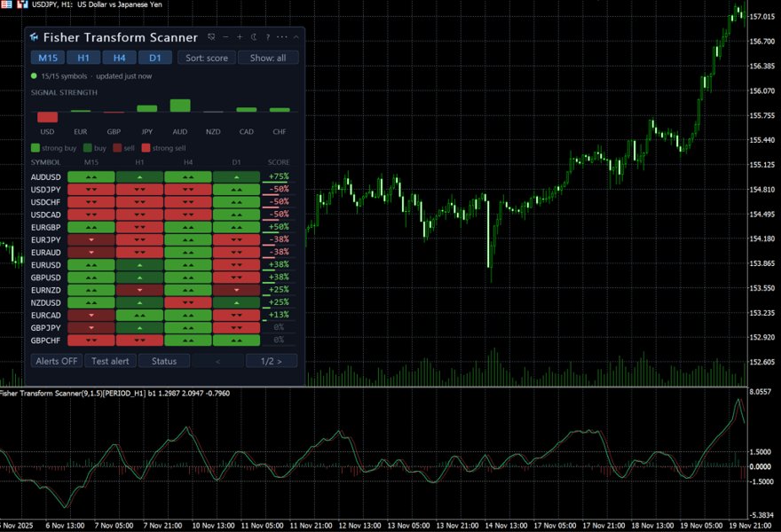Screen dimensions: 781x532
Task: Click the USD signal strength bar
Action: [47, 117]
